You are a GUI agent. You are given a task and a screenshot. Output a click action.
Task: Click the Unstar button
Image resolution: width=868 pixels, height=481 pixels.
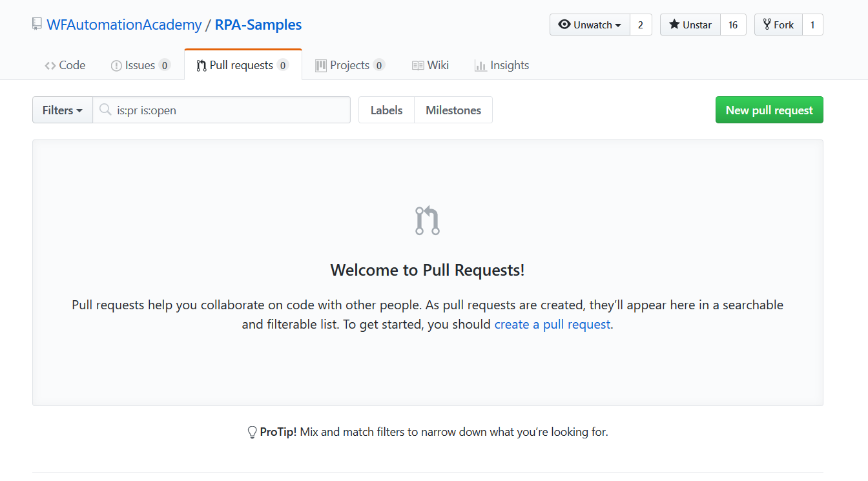690,25
